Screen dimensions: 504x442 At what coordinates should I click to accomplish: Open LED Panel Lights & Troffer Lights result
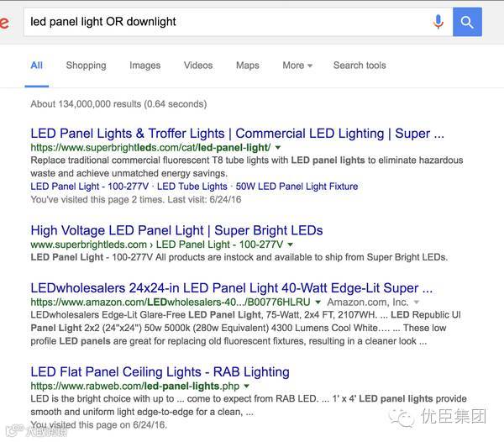(x=237, y=134)
